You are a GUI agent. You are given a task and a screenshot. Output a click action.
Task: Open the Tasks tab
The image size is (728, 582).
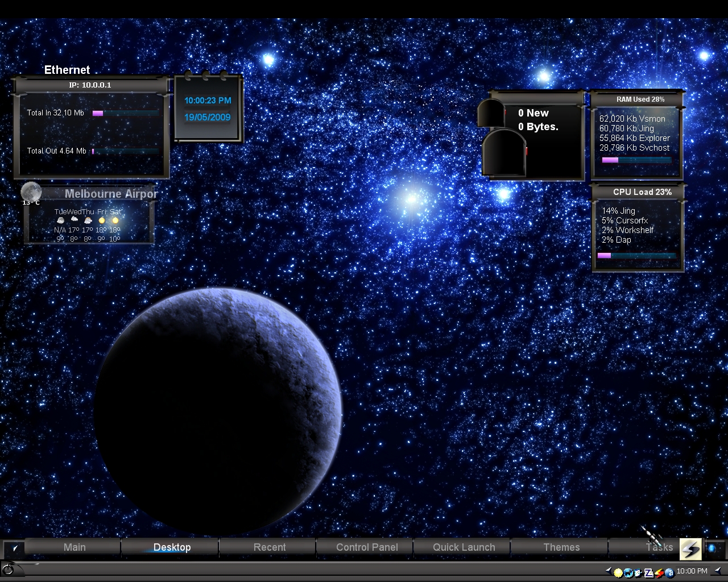click(x=659, y=547)
